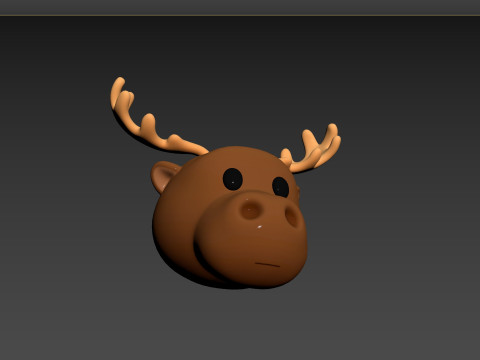Click the black eye nearer the short antler
Screen dimensions: 480x360
click(280, 187)
